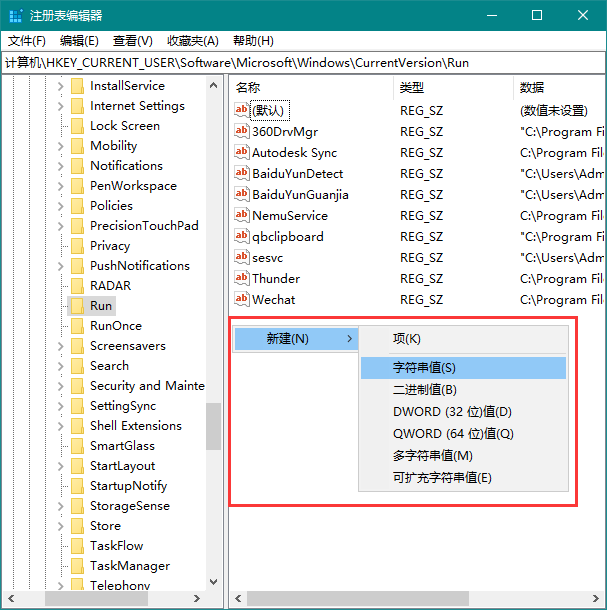
Task: Sort by the 数据 column header
Action: [x=560, y=88]
